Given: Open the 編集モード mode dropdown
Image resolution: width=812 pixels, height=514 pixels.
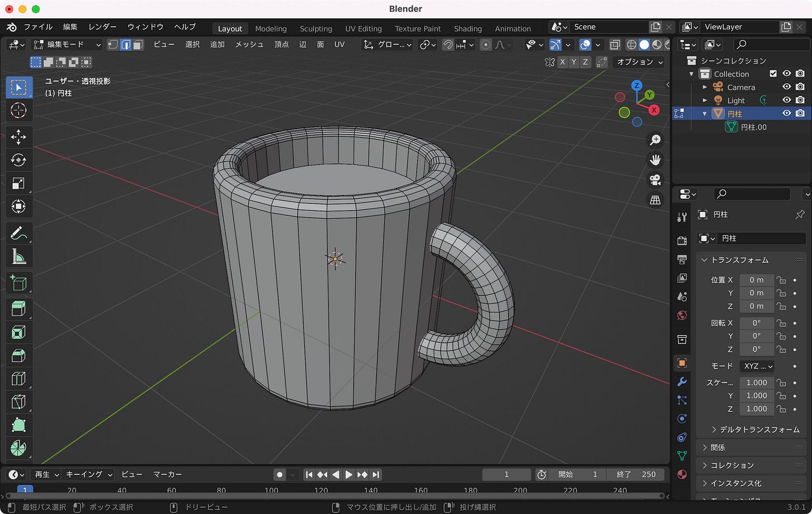Looking at the screenshot, I should pyautogui.click(x=67, y=45).
